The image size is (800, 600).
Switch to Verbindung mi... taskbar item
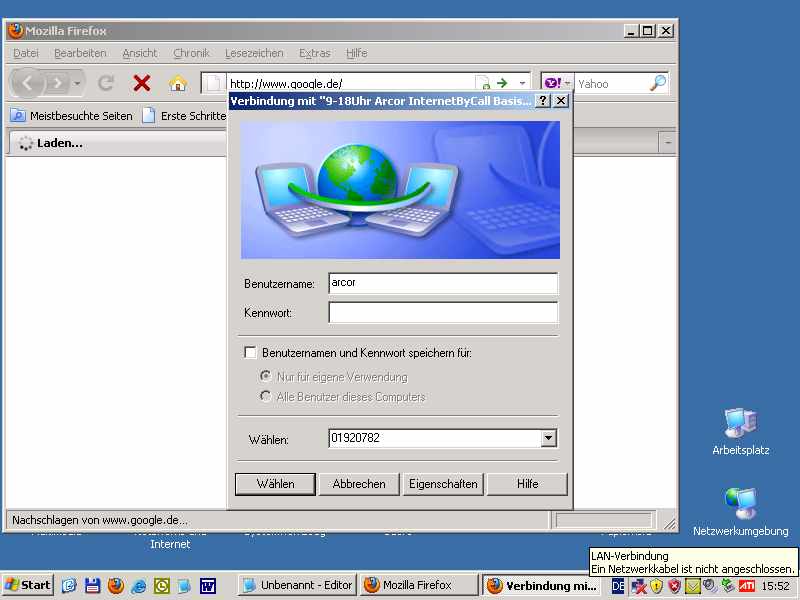pos(542,585)
